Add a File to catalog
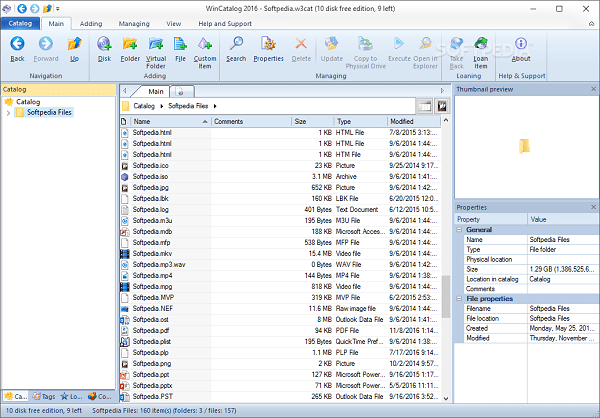Viewport: 600px width, 418px height. click(x=180, y=44)
